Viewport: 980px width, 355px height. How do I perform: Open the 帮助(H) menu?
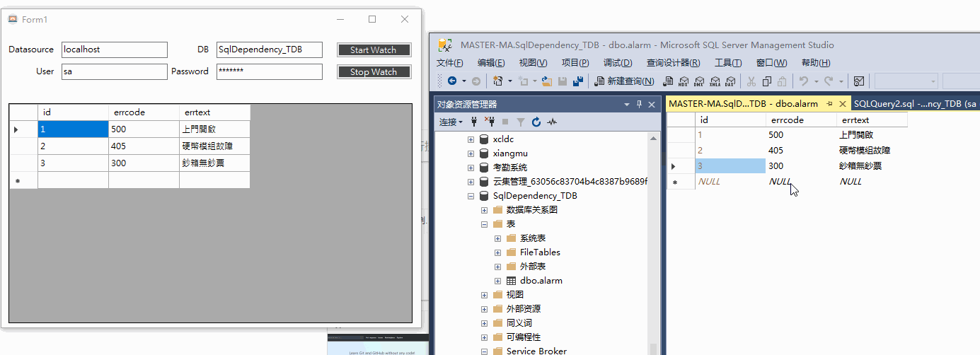coord(816,63)
